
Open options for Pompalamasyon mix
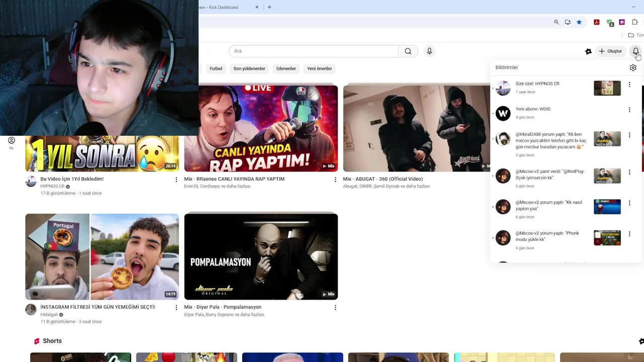335,307
